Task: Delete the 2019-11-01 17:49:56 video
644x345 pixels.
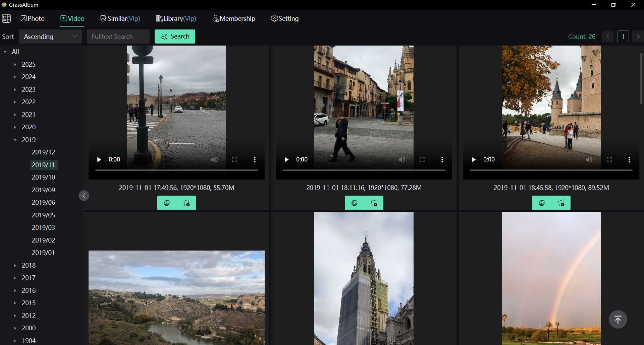Action: (x=186, y=203)
